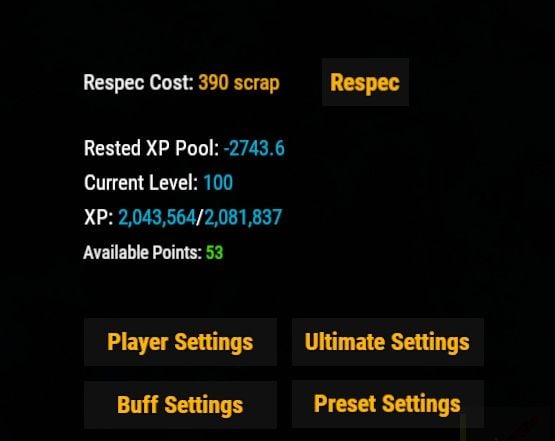Click the Respec Cost label
The width and height of the screenshot is (555, 441).
point(138,83)
